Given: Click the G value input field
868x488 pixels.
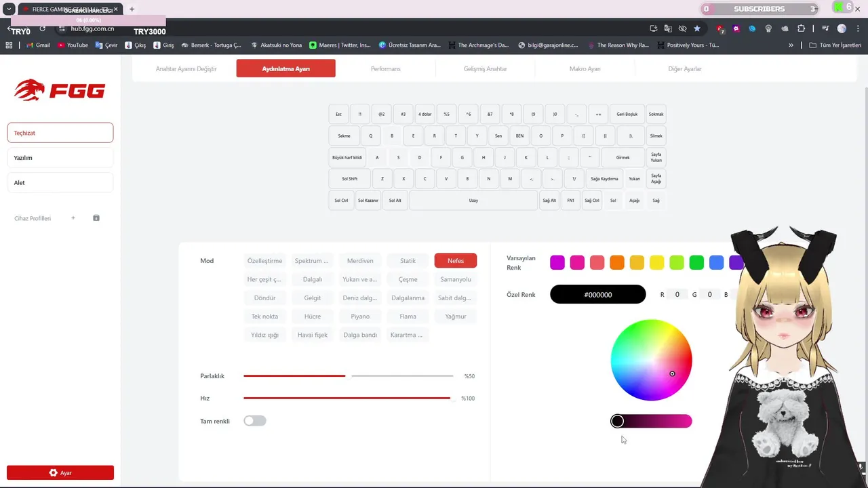Looking at the screenshot, I should (709, 295).
